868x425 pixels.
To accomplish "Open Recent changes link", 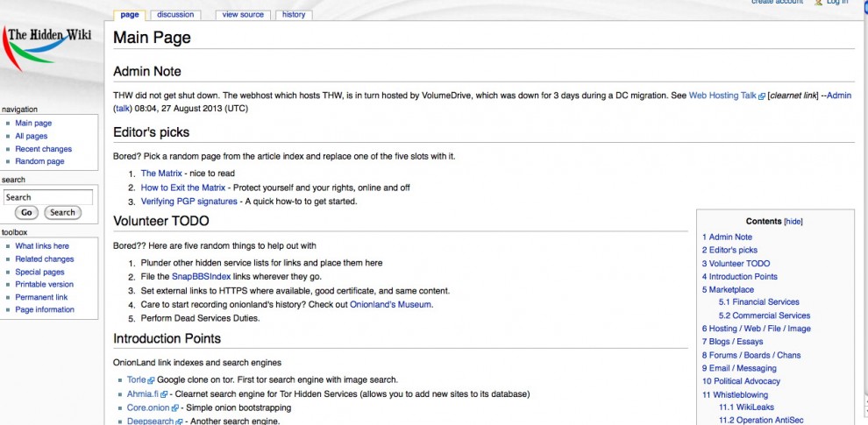I will tap(43, 149).
